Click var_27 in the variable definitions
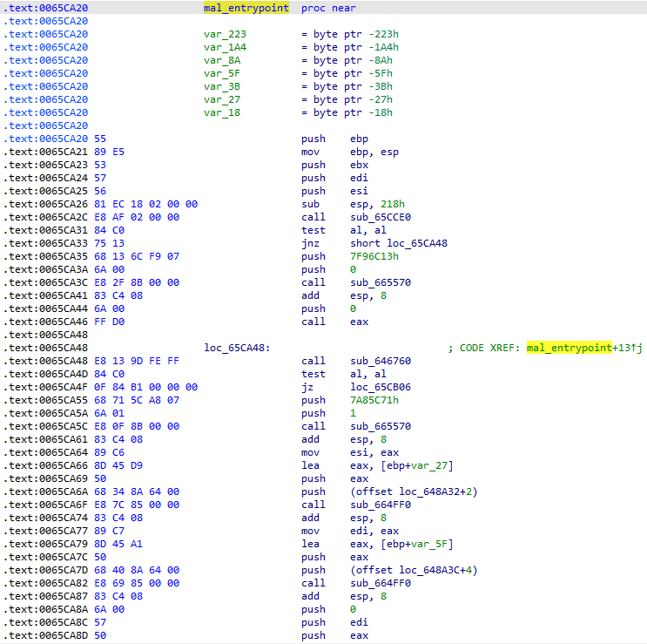 (222, 99)
